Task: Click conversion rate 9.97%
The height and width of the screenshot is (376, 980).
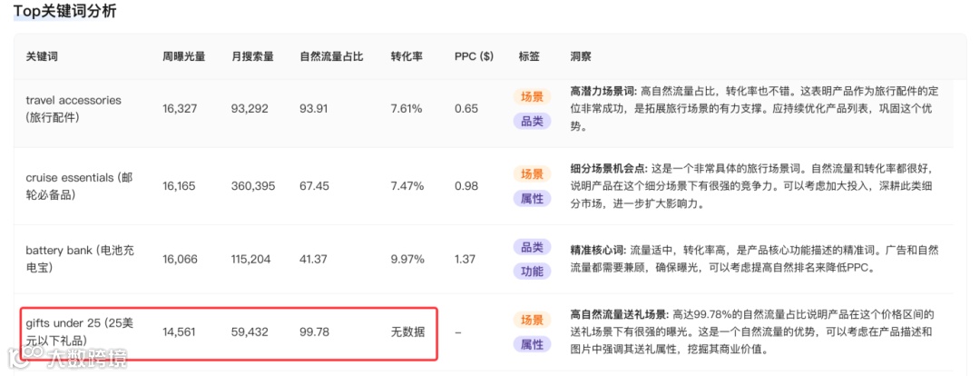Action: [407, 259]
